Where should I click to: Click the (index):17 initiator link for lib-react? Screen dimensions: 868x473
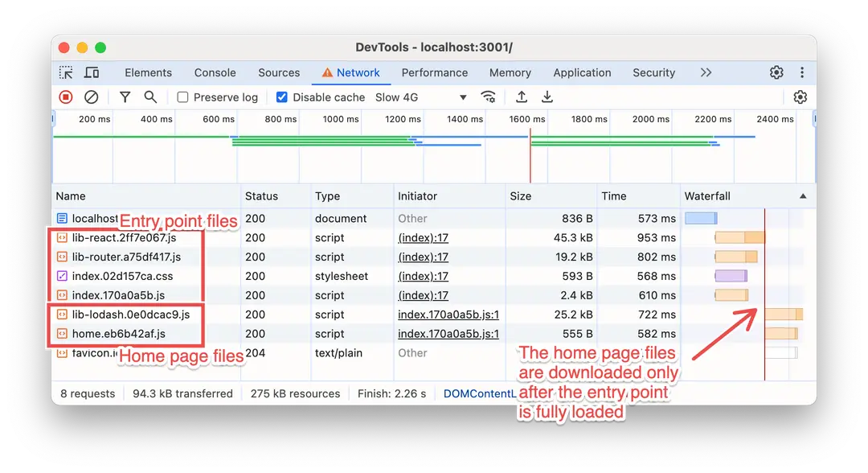(423, 238)
